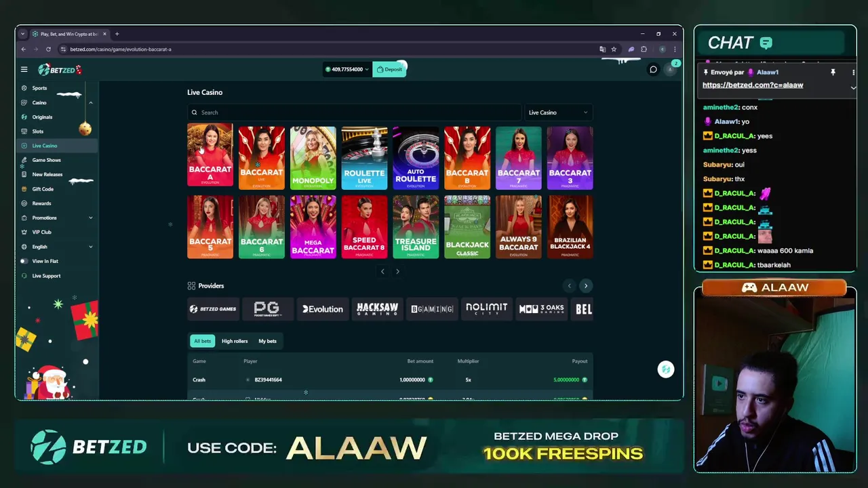This screenshot has width=868, height=488.
Task: Open the floating Betzed support widget
Action: 666,369
